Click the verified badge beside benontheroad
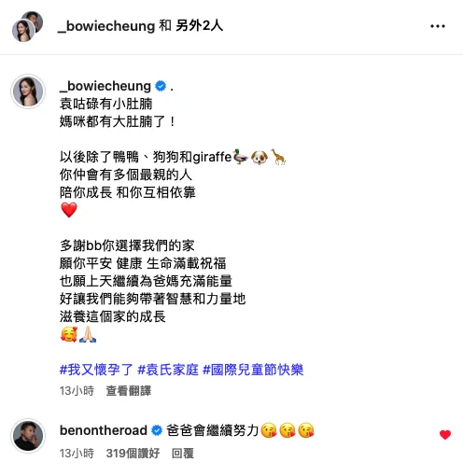 point(157,430)
